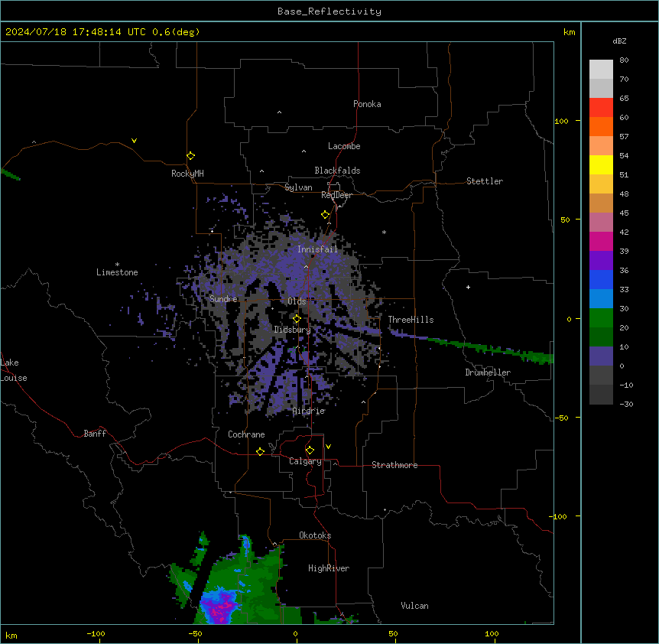The height and width of the screenshot is (644, 659).
Task: Click the Okotoks town label
Action: coord(315,535)
